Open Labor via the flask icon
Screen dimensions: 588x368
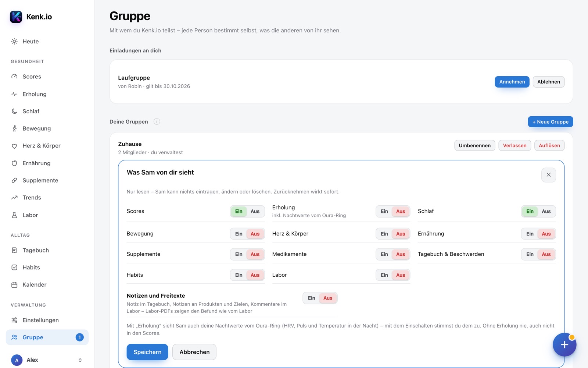[x=14, y=215]
